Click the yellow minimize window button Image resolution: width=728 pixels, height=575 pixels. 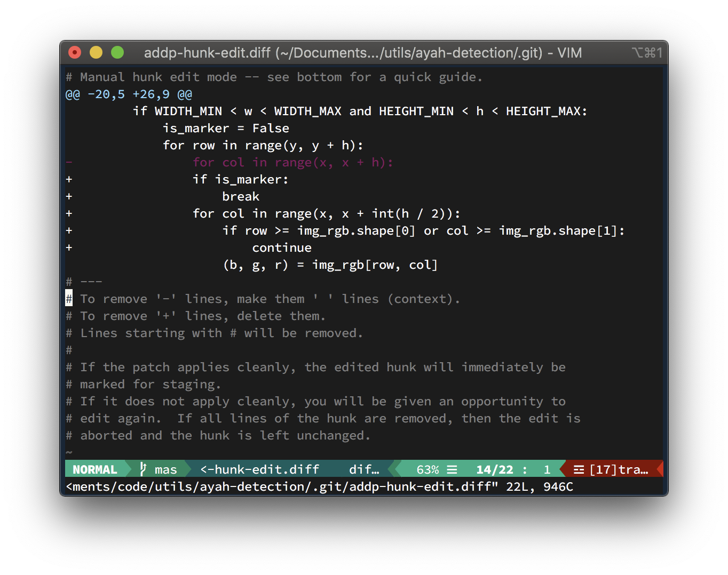click(96, 52)
